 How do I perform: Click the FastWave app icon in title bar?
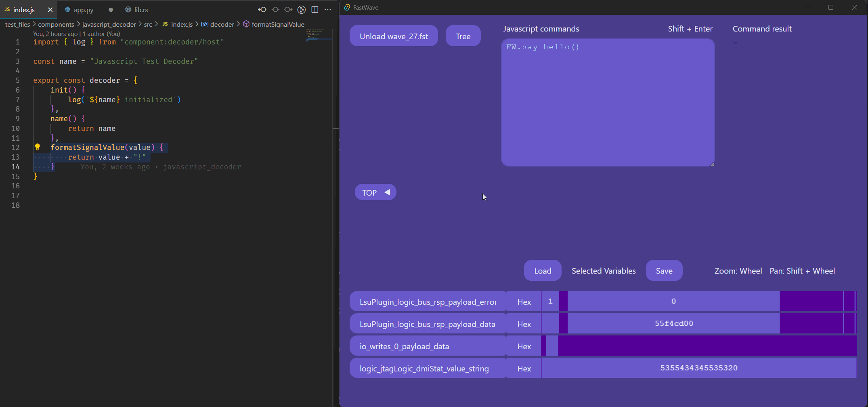(347, 7)
